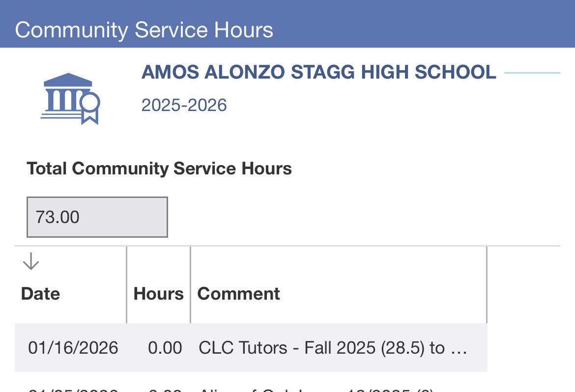Click the 0.00 hours cell for 01/16/2026
Screen dimensions: 575x392
coord(165,348)
